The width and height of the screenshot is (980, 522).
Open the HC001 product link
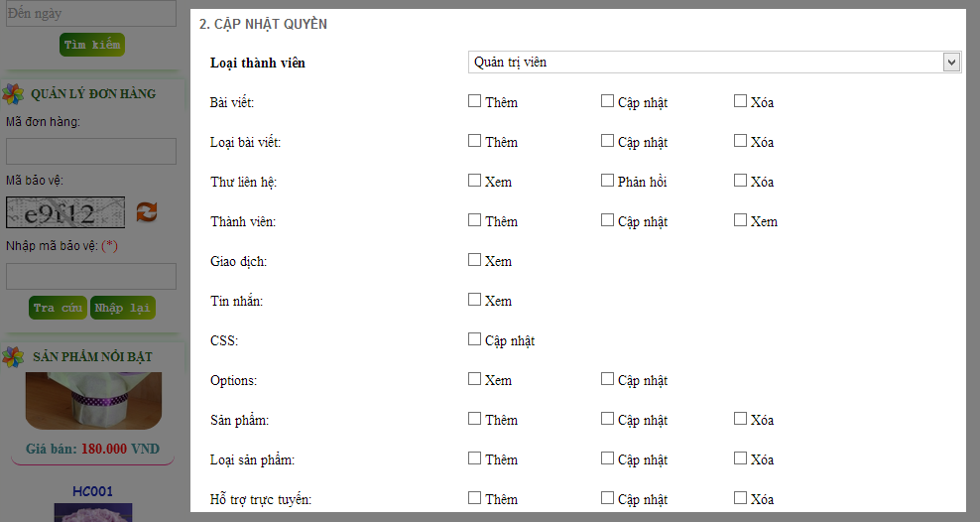(92, 491)
